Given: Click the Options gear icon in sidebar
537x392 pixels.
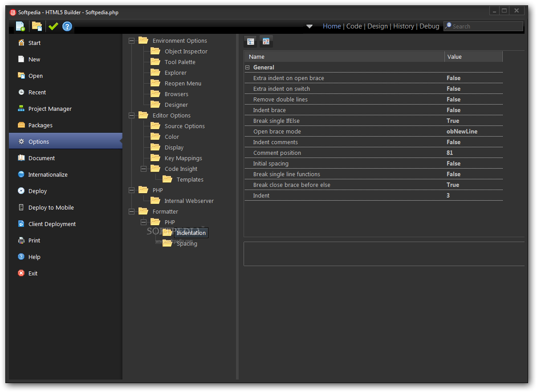Looking at the screenshot, I should click(x=21, y=141).
